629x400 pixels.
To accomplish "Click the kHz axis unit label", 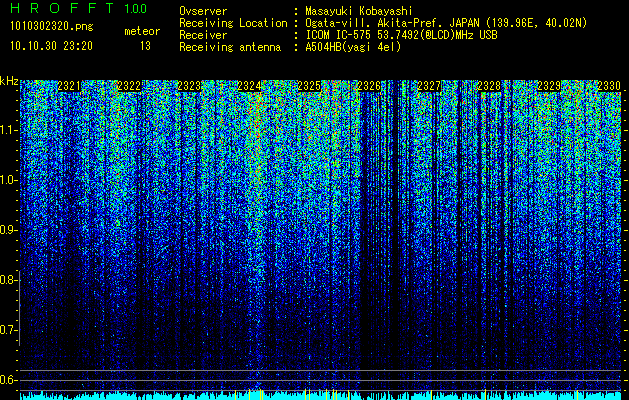I will (x=9, y=81).
